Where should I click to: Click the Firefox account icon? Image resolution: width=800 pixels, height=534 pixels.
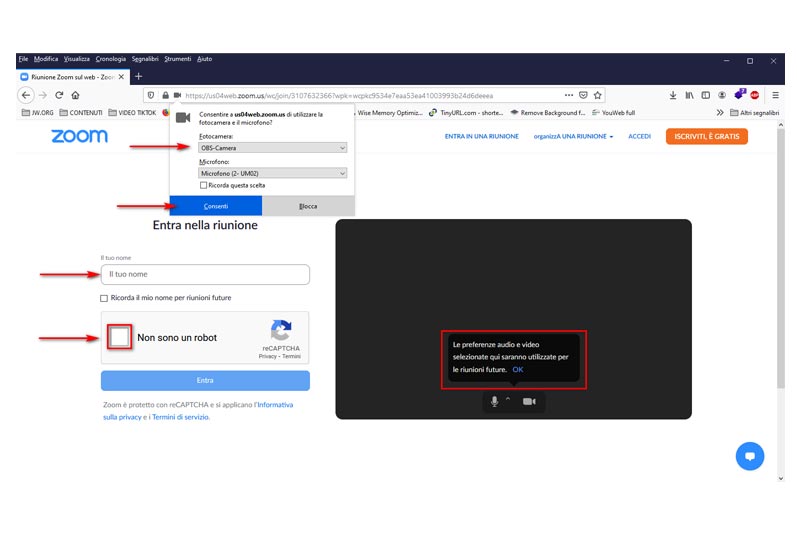pyautogui.click(x=722, y=95)
